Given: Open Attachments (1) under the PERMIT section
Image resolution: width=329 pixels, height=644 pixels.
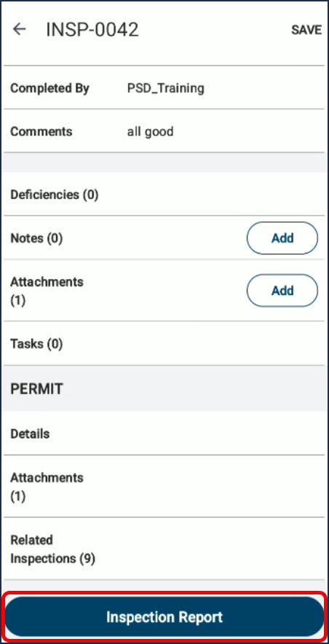Looking at the screenshot, I should 164,487.
